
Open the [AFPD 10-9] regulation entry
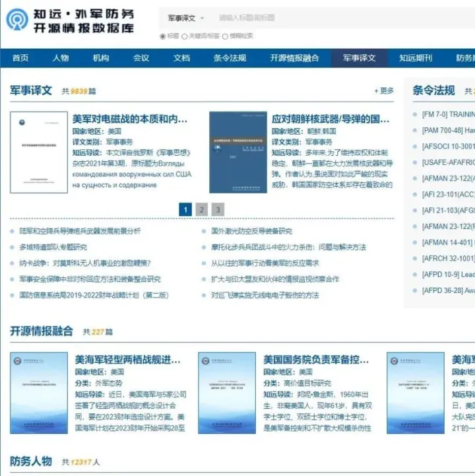click(x=449, y=275)
